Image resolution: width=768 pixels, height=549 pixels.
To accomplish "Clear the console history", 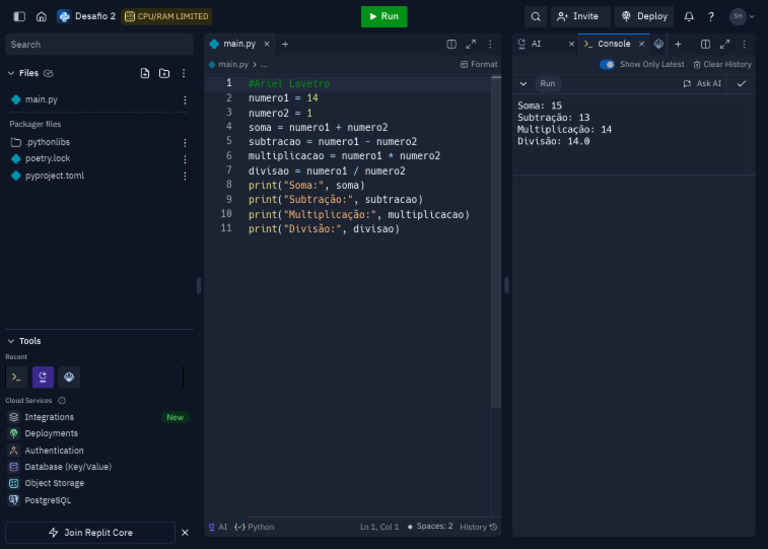I will (722, 65).
